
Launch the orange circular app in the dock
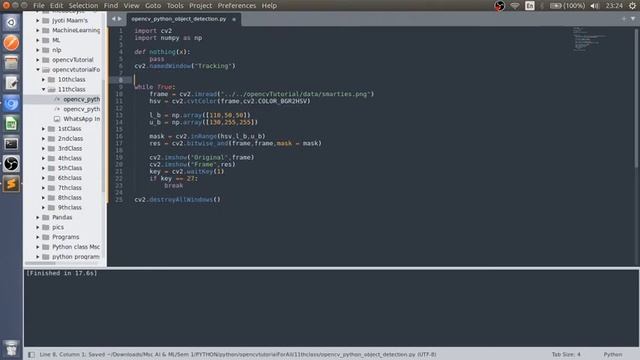pos(11,43)
